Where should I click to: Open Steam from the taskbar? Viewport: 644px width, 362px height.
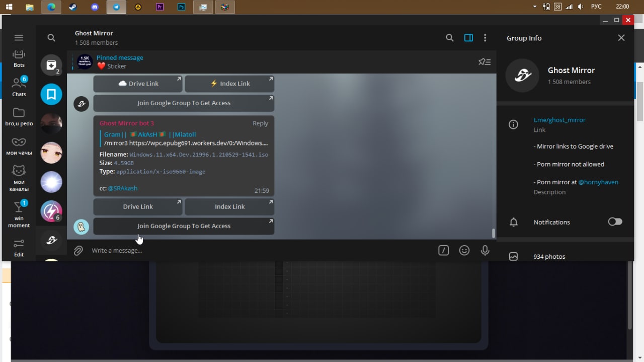(72, 7)
